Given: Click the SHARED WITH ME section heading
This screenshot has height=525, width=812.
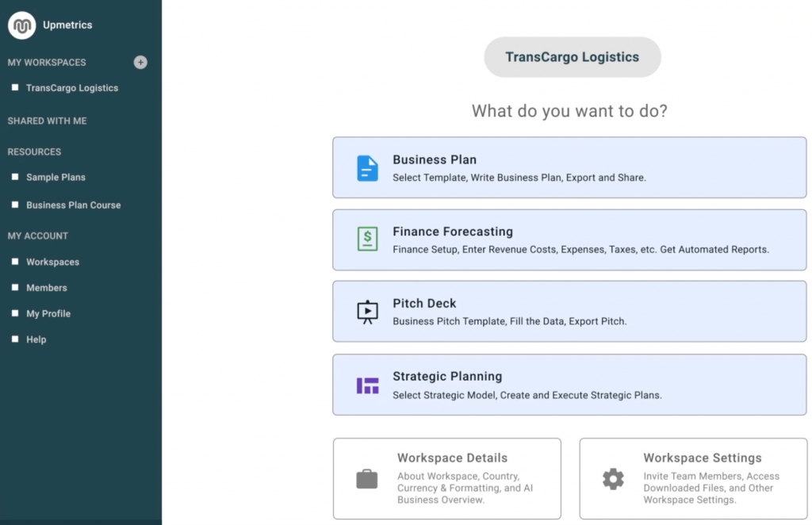Looking at the screenshot, I should (47, 121).
